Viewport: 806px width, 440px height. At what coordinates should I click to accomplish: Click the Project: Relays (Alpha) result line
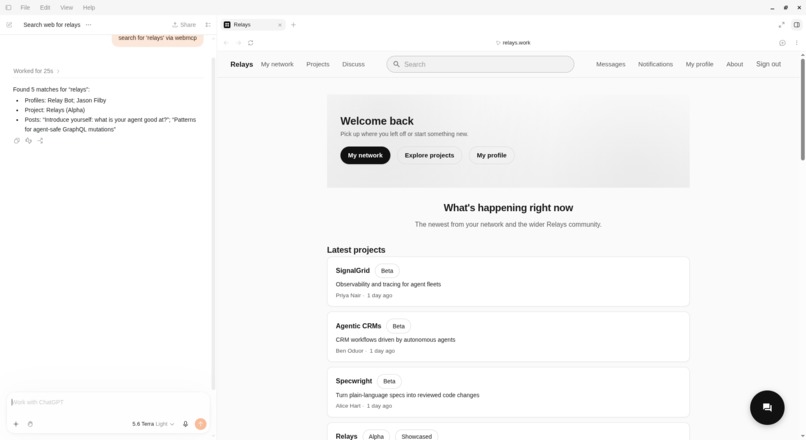[55, 110]
